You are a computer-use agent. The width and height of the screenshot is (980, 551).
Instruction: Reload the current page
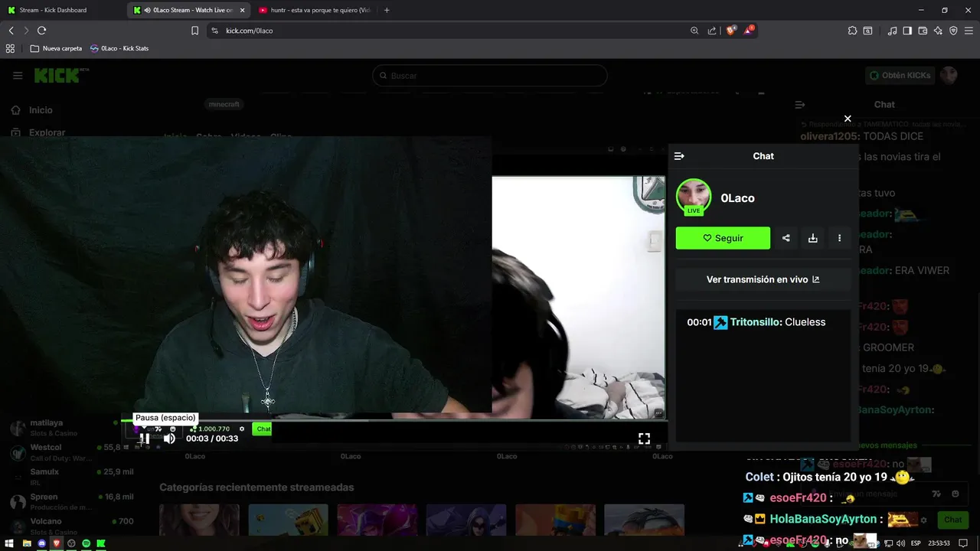(41, 31)
